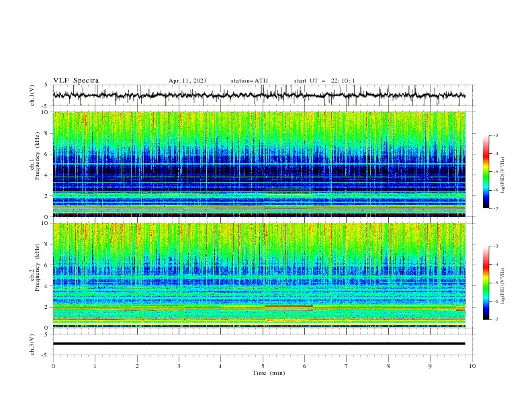Click the time axis tick label '3'

coord(179,366)
